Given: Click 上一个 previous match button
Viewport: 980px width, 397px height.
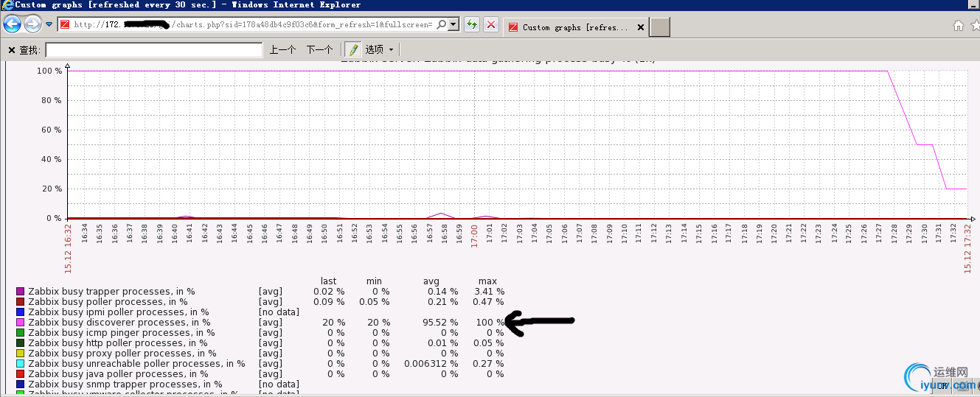Looking at the screenshot, I should 282,50.
